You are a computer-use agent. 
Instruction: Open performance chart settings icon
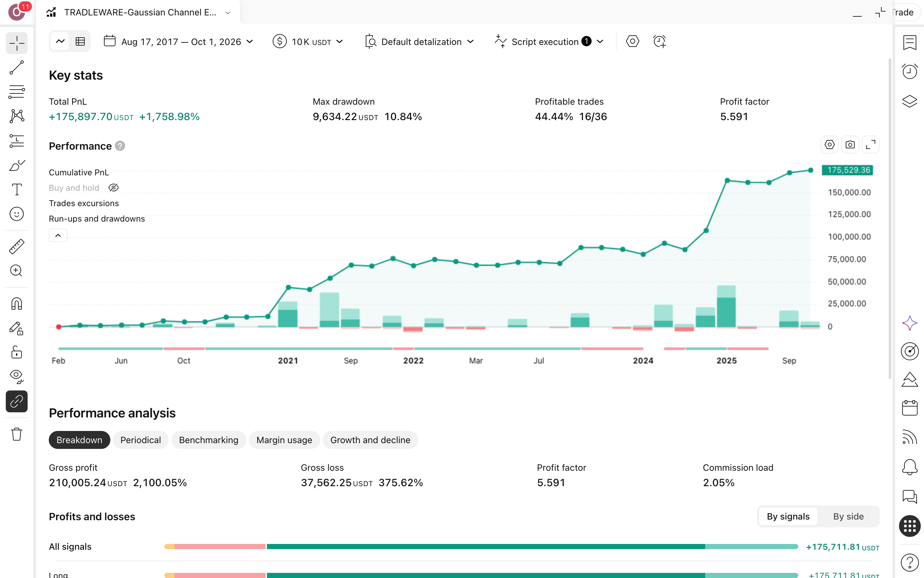[x=829, y=145]
